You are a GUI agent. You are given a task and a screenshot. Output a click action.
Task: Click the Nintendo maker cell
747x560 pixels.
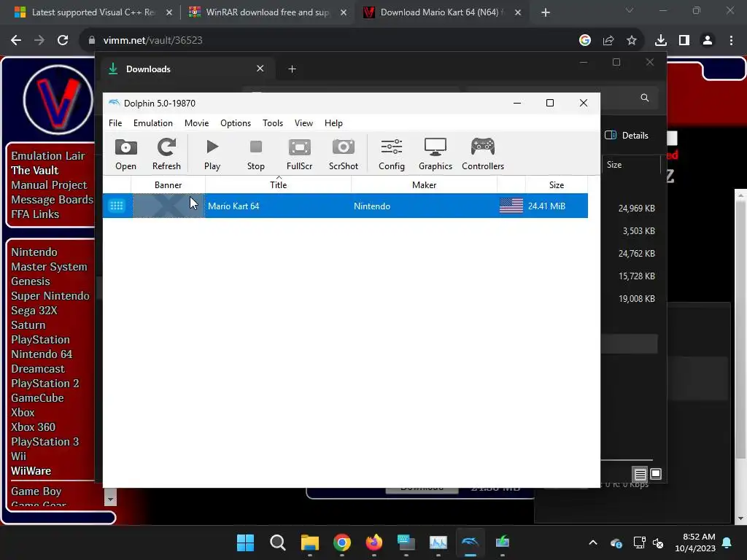(x=372, y=206)
